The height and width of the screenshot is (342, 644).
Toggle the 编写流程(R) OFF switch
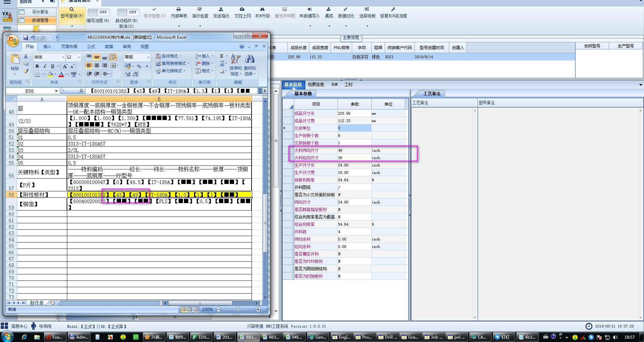tap(98, 12)
